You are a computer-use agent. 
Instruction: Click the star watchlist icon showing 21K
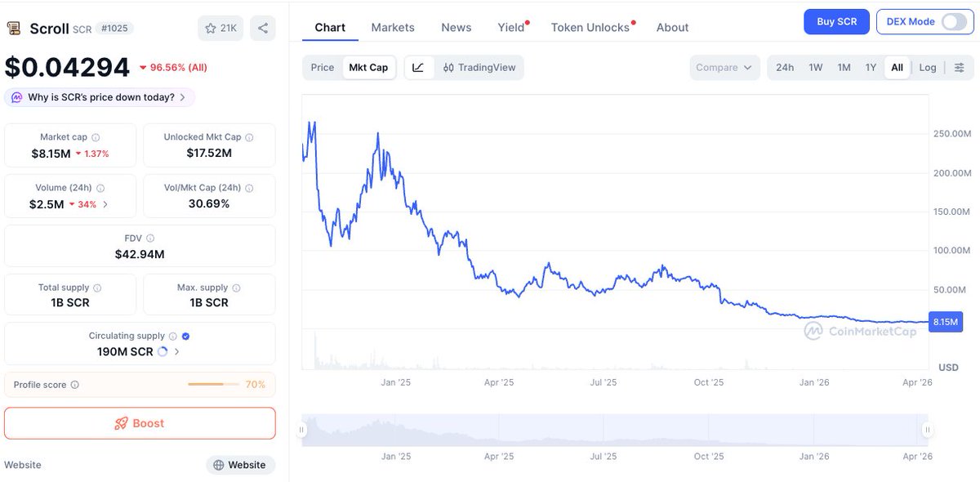[220, 29]
